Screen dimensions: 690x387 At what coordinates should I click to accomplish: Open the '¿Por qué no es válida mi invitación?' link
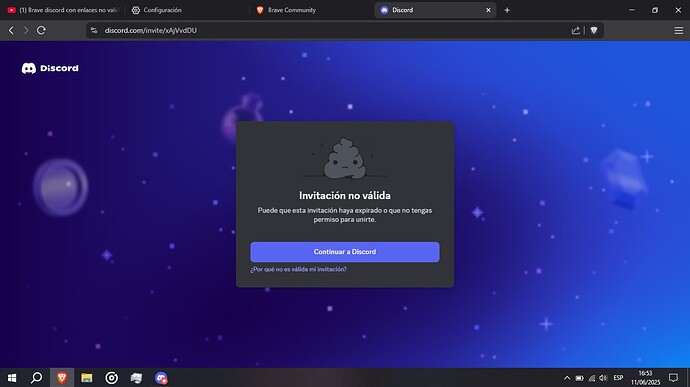tap(298, 269)
